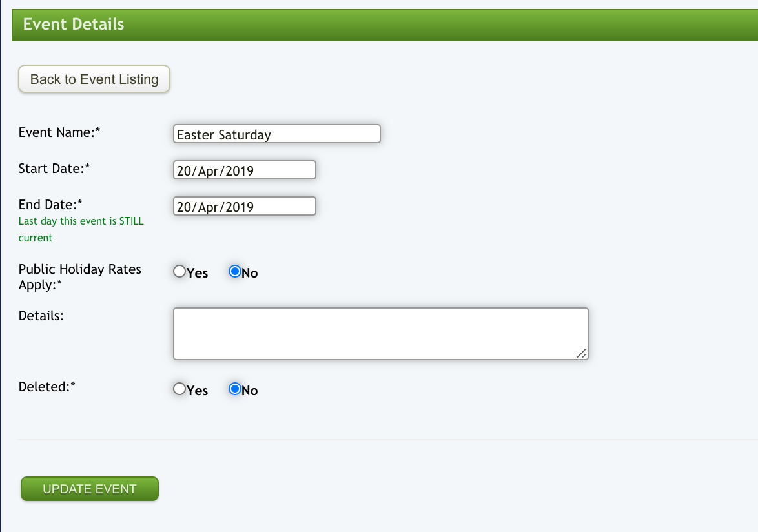
Task: Focus the Details text area
Action: click(x=380, y=333)
